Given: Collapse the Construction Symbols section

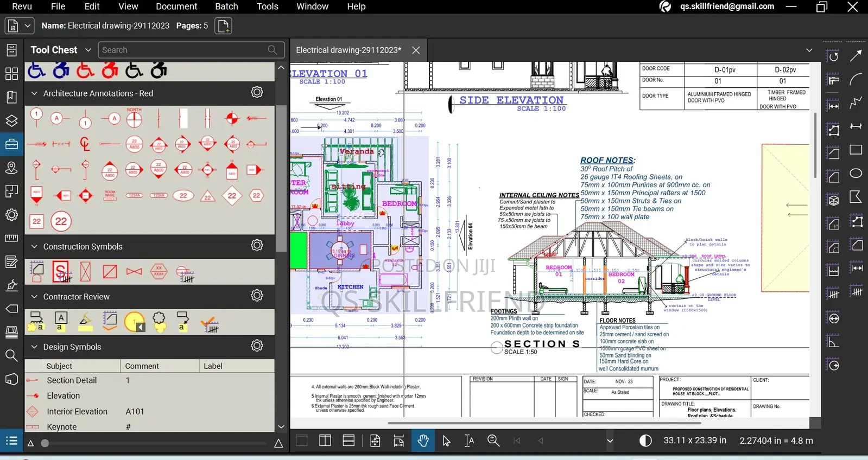Looking at the screenshot, I should point(34,246).
